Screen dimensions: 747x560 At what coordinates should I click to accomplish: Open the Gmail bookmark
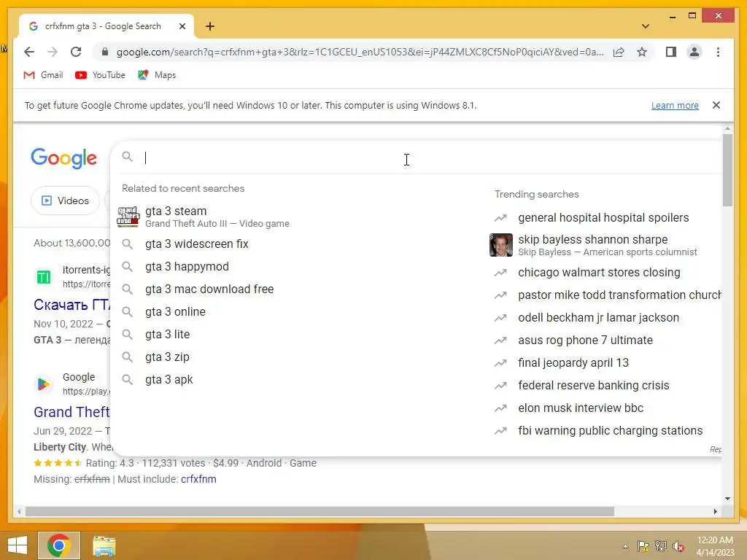(43, 75)
